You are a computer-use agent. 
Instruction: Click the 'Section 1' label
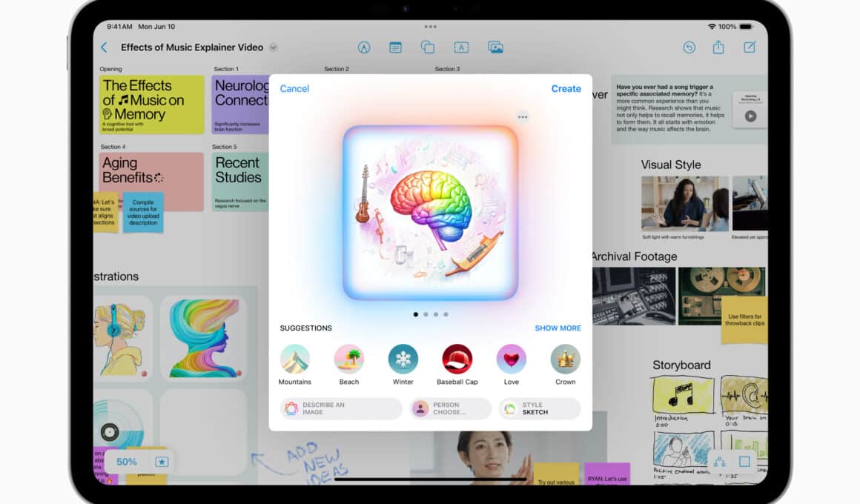pyautogui.click(x=226, y=69)
